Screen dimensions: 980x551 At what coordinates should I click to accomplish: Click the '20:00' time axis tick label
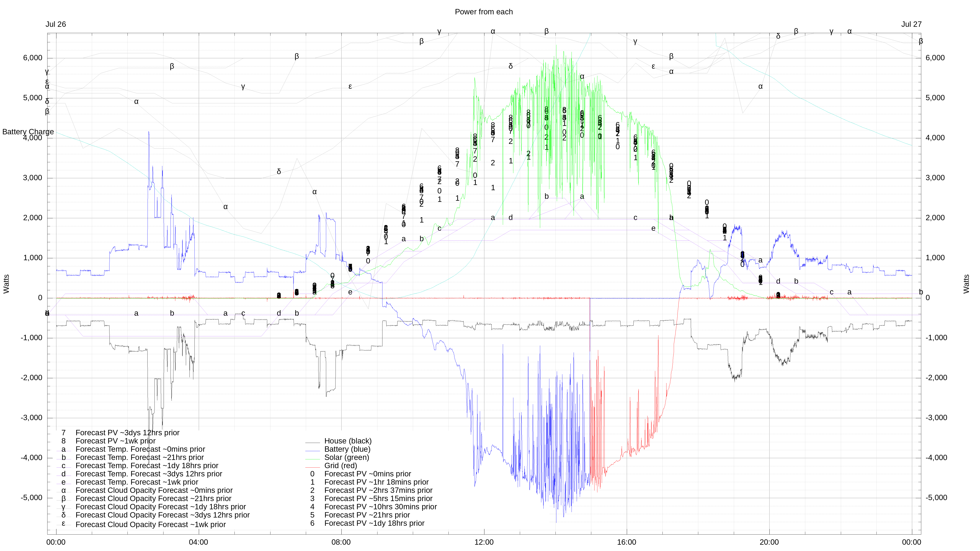pyautogui.click(x=769, y=542)
